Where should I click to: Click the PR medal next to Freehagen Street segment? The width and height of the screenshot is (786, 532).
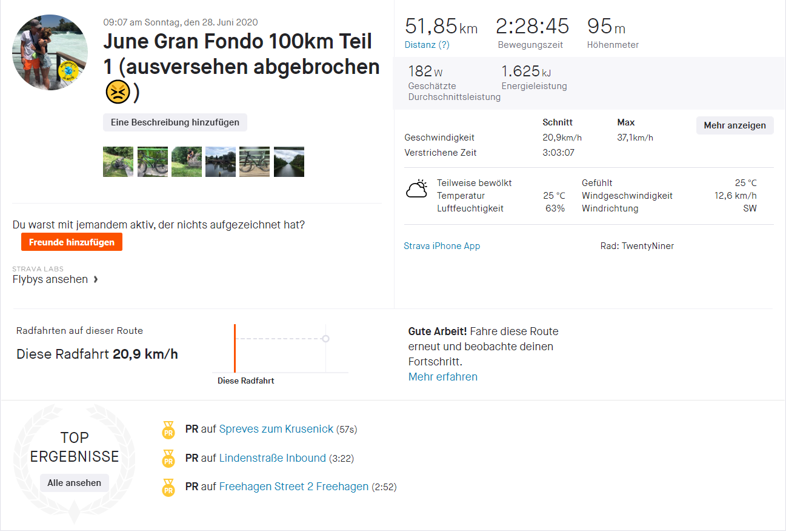(168, 487)
